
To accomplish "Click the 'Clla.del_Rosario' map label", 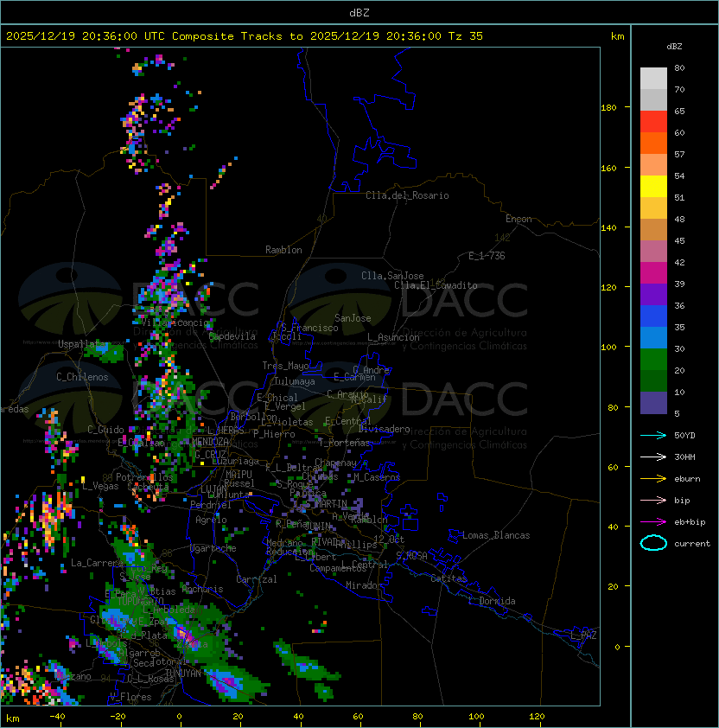I will tap(407, 195).
